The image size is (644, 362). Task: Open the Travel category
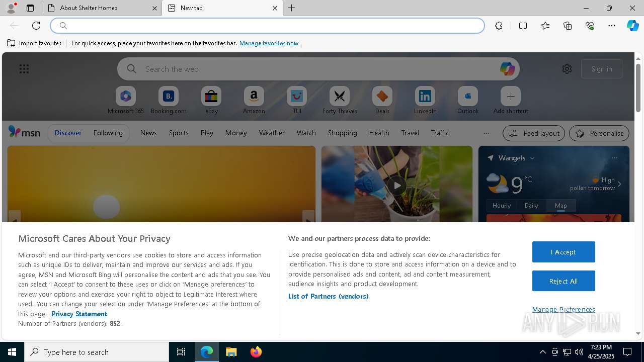[x=410, y=133]
